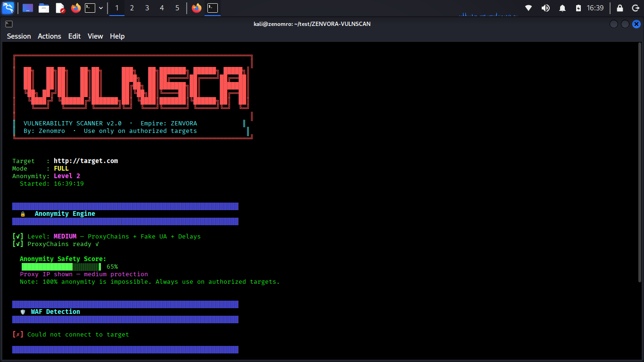The image size is (644, 362).
Task: Select the target URL 'http://target.com'
Action: coord(86,161)
